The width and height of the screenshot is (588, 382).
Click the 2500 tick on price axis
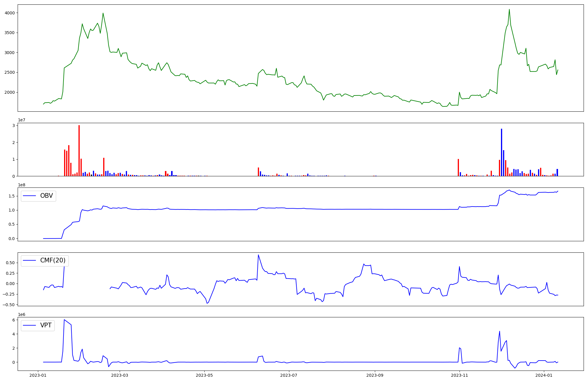(x=10, y=72)
